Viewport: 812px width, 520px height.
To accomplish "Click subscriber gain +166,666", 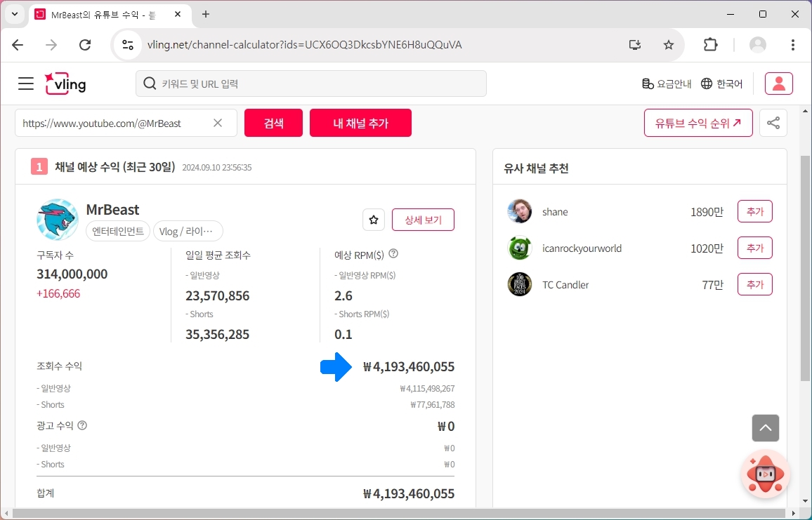I will [x=58, y=294].
